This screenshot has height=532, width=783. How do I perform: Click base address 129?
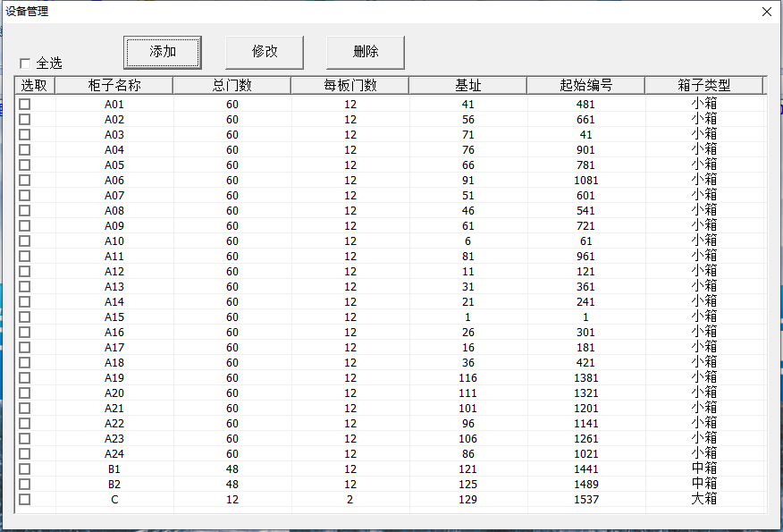tap(467, 500)
